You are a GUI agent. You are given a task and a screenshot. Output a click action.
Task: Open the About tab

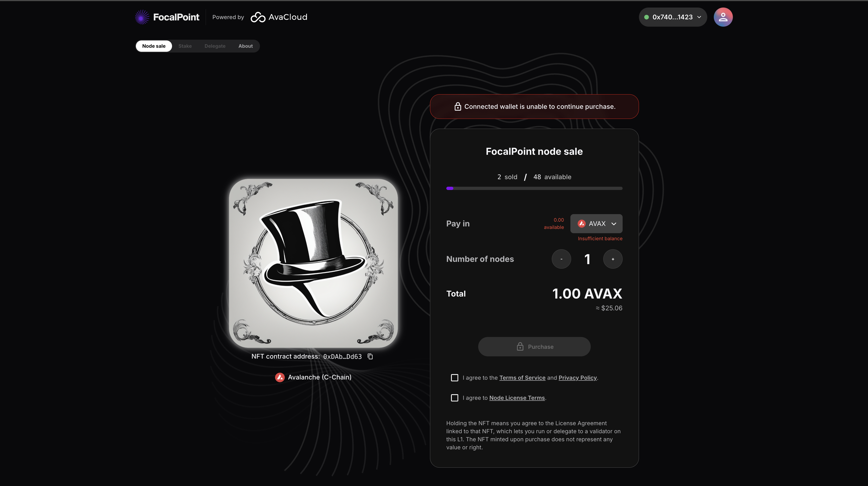[245, 46]
